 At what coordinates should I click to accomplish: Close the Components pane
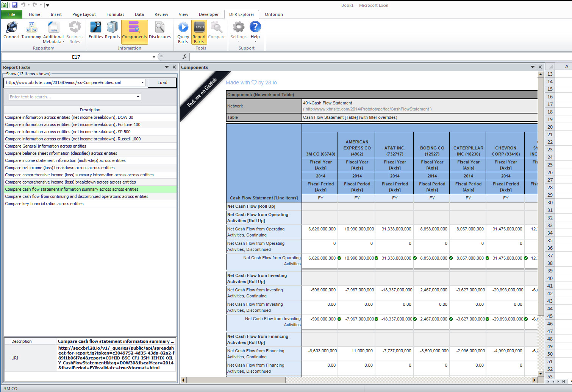(x=540, y=67)
